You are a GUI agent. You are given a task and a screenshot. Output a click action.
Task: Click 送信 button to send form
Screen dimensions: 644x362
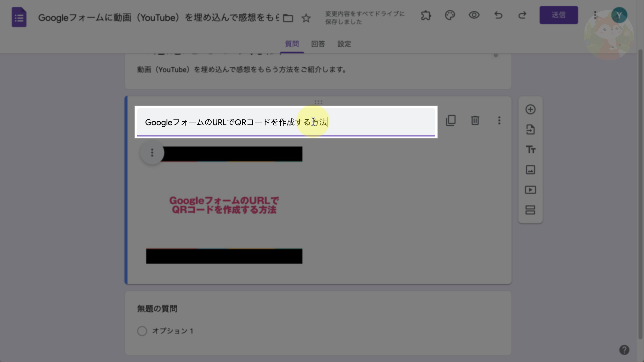pos(558,15)
